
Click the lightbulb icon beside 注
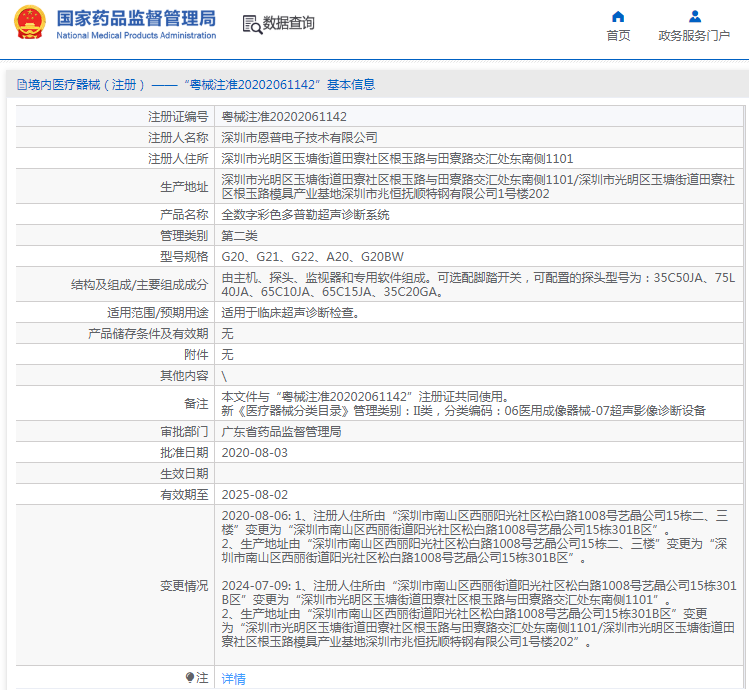pos(190,677)
